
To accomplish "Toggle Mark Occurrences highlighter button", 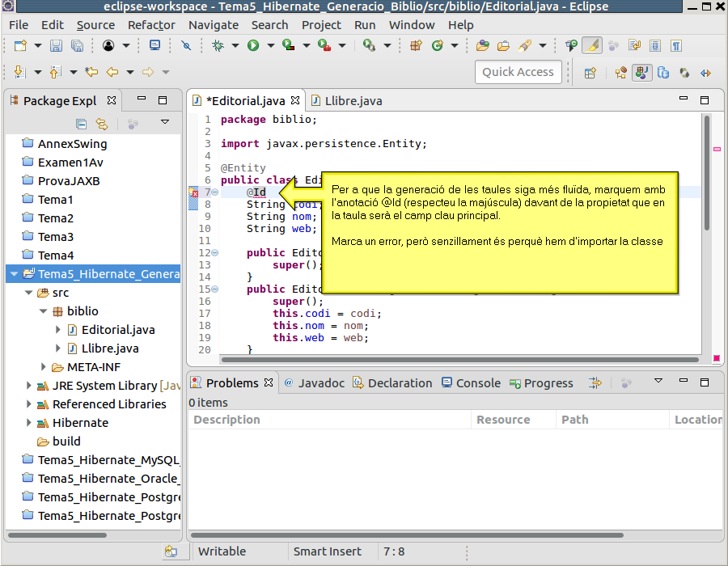I will click(592, 46).
